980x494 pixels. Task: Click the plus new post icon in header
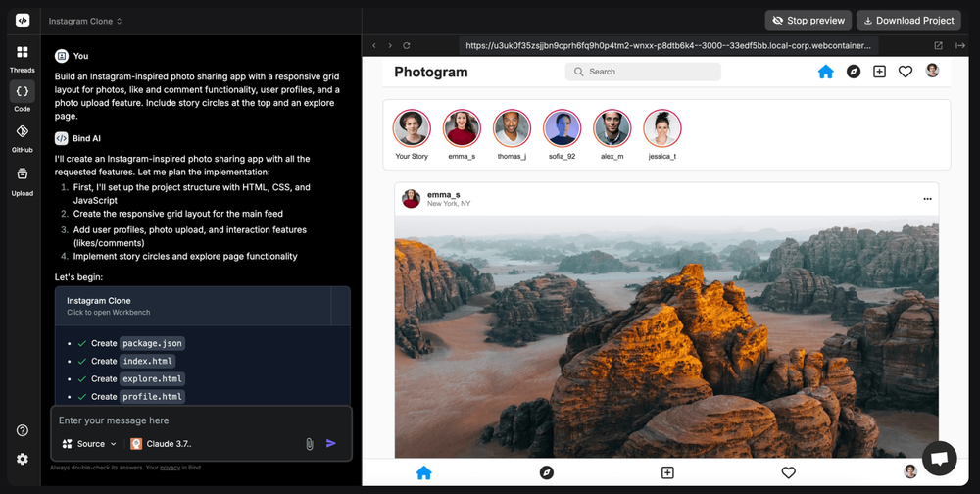tap(879, 72)
